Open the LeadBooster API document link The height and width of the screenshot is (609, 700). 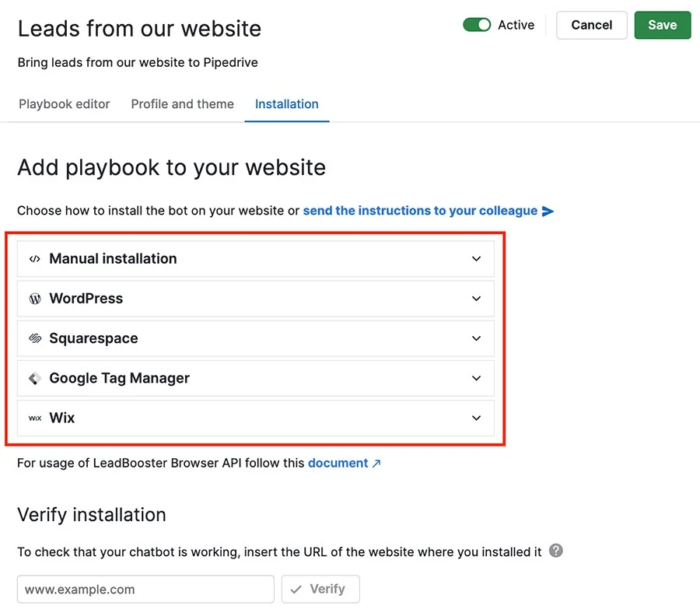[338, 463]
